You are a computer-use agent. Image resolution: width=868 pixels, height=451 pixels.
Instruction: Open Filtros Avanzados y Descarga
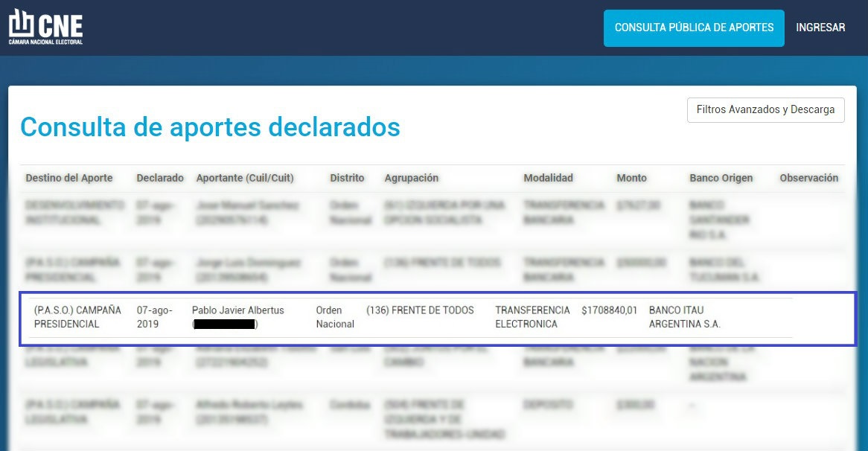(765, 109)
